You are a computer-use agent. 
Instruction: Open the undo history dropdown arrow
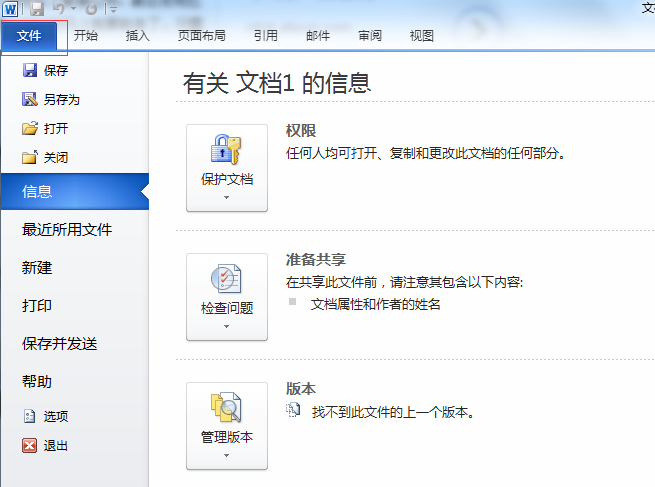click(x=73, y=10)
